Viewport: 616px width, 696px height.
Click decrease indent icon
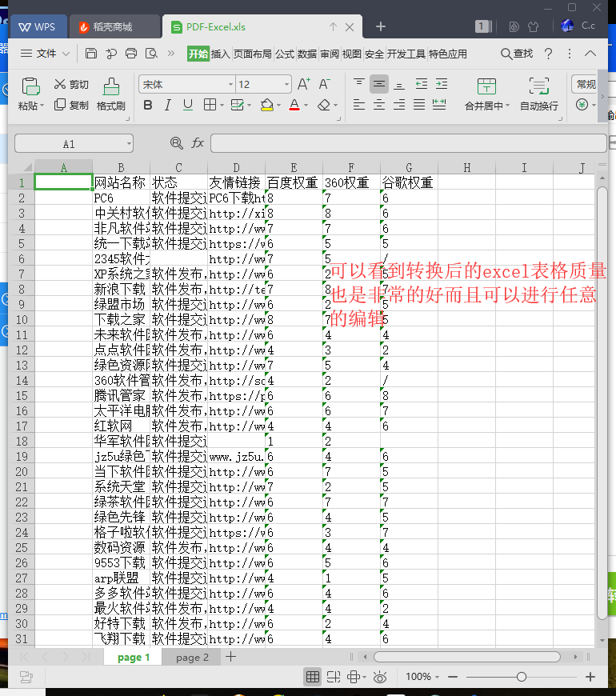(x=421, y=83)
